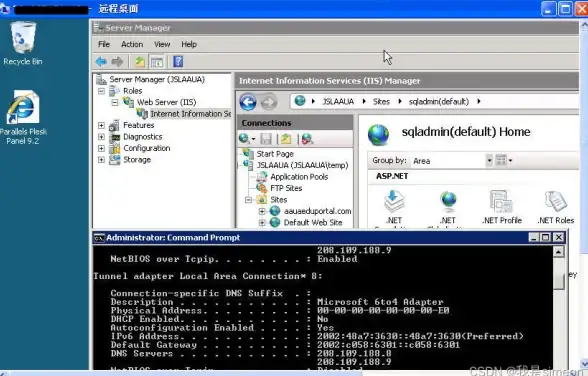Click the Connections up folder icon
The width and height of the screenshot is (588, 376).
(286, 139)
